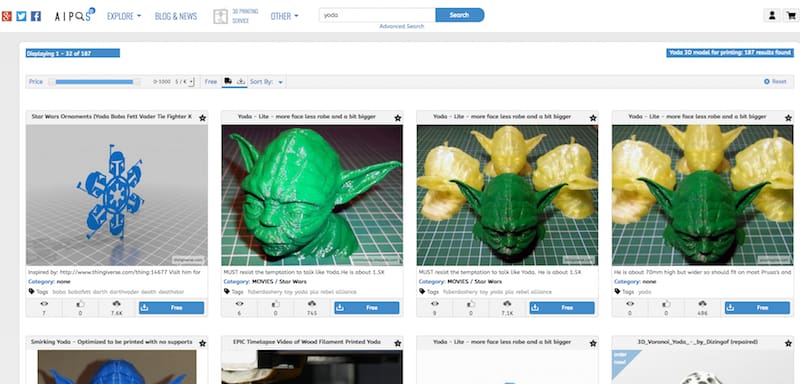Viewport: 800px width, 384px height.
Task: Expand the Explore menu
Action: click(x=124, y=16)
